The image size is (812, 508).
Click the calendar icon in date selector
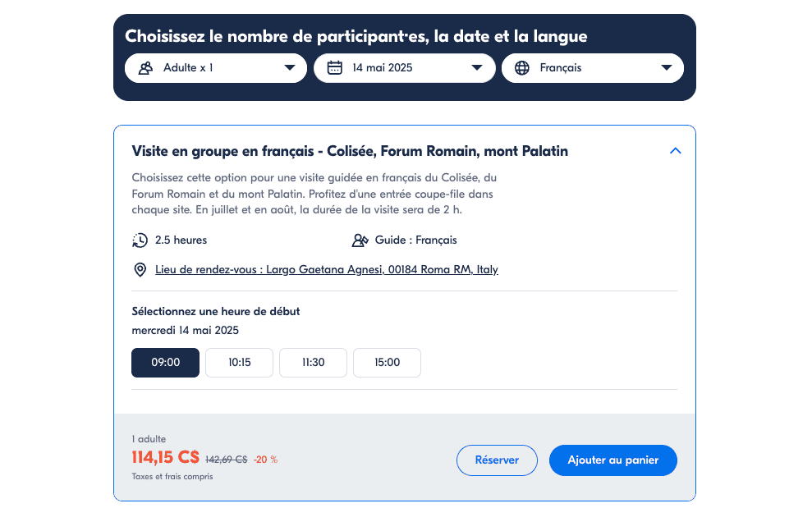334,68
